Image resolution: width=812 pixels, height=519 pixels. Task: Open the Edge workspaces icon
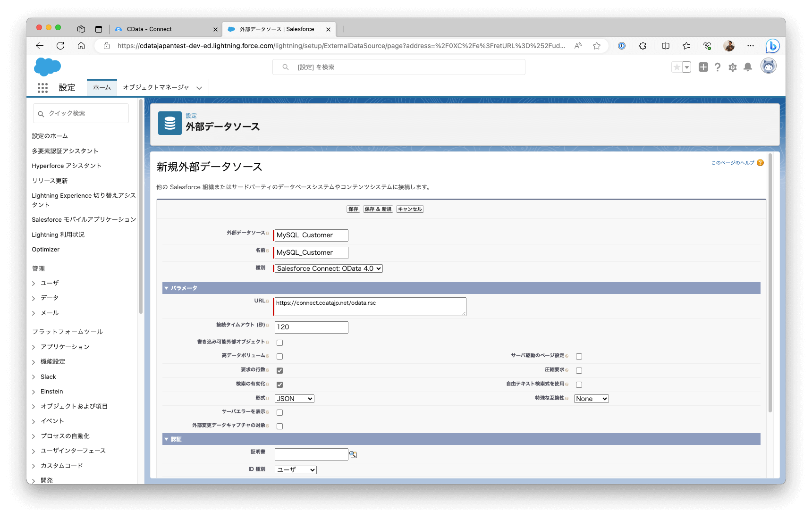click(81, 29)
